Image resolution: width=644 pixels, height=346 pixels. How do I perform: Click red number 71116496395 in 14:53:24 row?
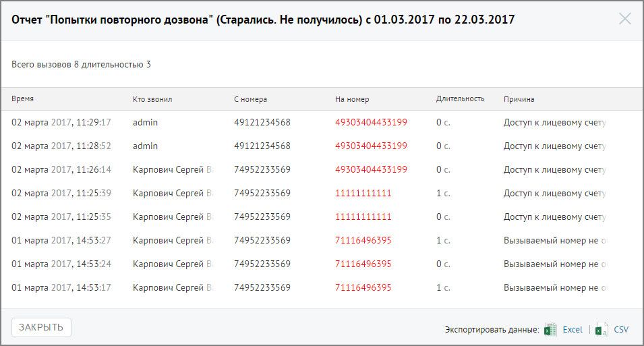point(363,264)
